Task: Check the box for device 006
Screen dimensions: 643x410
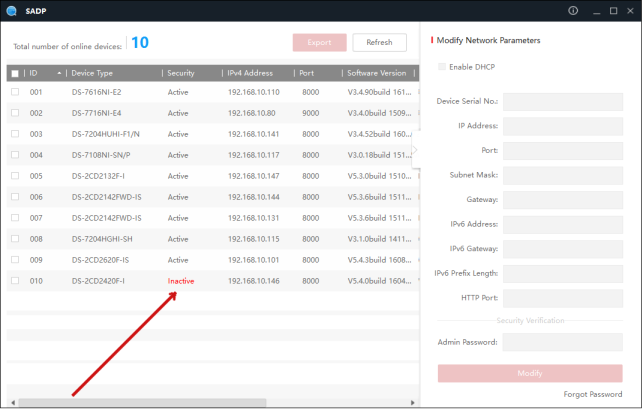Action: tap(15, 197)
